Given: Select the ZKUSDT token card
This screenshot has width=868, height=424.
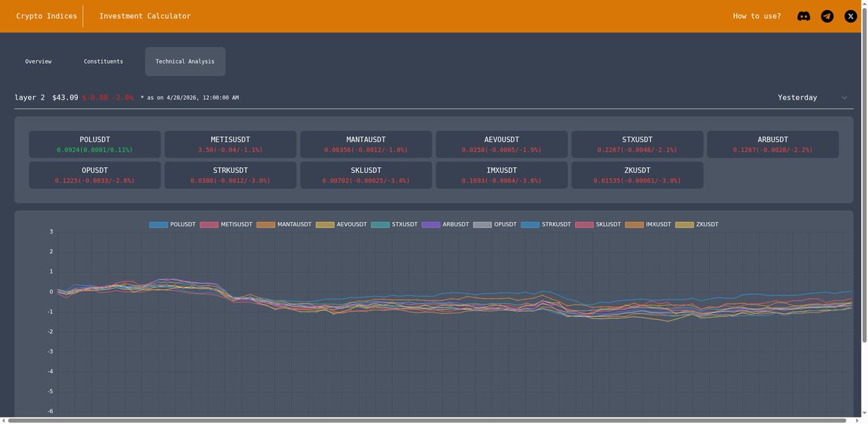Looking at the screenshot, I should (x=637, y=174).
